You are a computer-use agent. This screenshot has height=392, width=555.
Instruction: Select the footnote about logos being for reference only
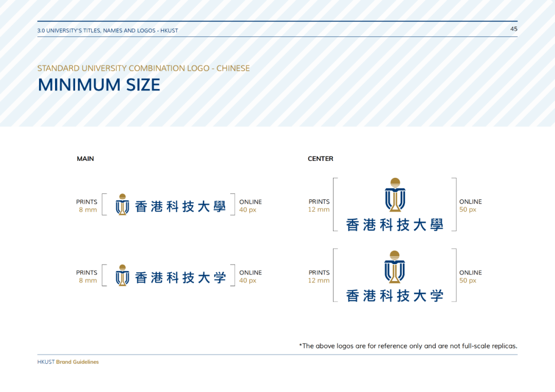click(408, 346)
